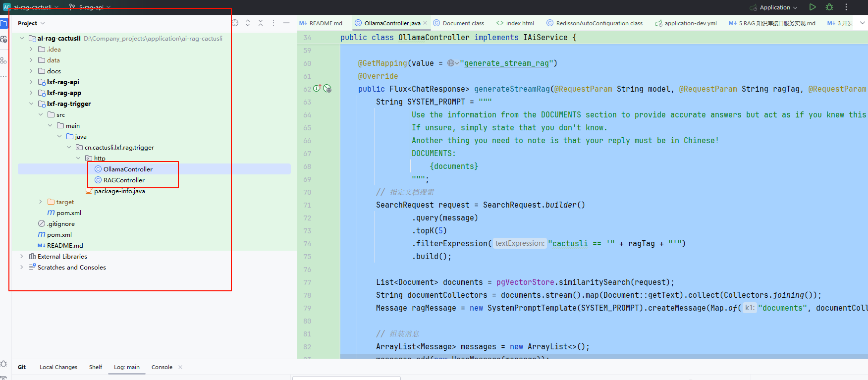The height and width of the screenshot is (380, 868).
Task: Select .gitignore file in project tree
Action: tap(60, 223)
